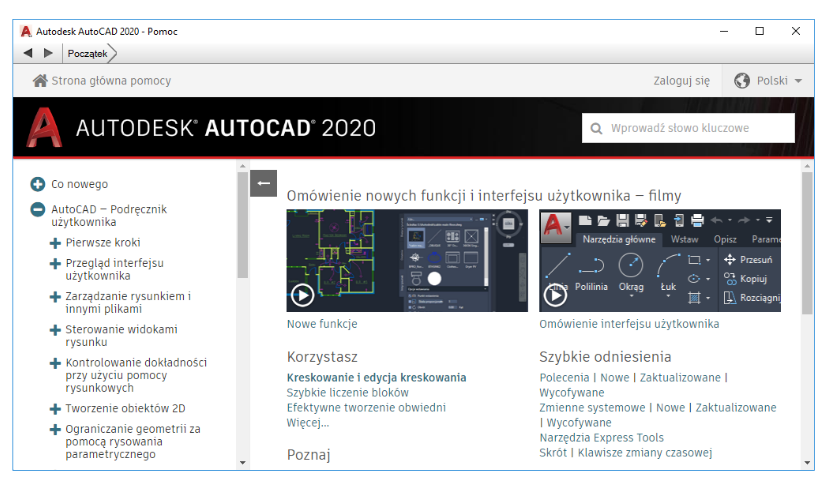The height and width of the screenshot is (489, 822).
Task: Open Nowe link next to Zmienne systemowe
Action: click(670, 408)
